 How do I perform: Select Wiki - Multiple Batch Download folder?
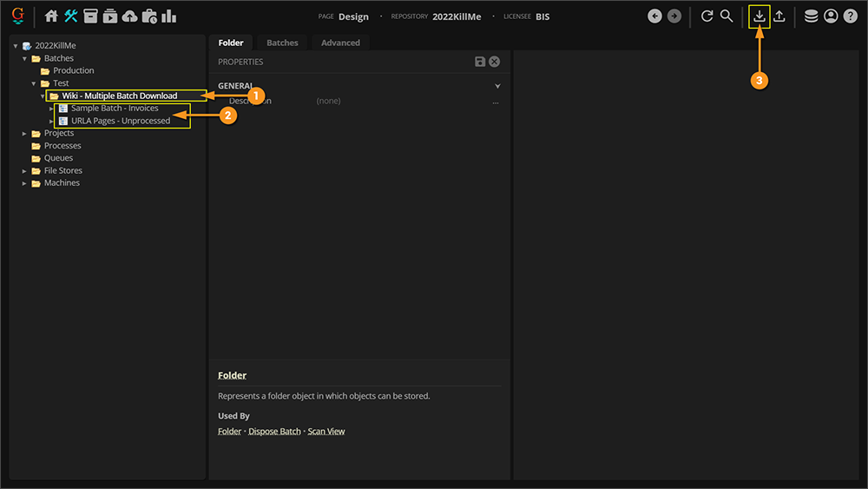(120, 96)
